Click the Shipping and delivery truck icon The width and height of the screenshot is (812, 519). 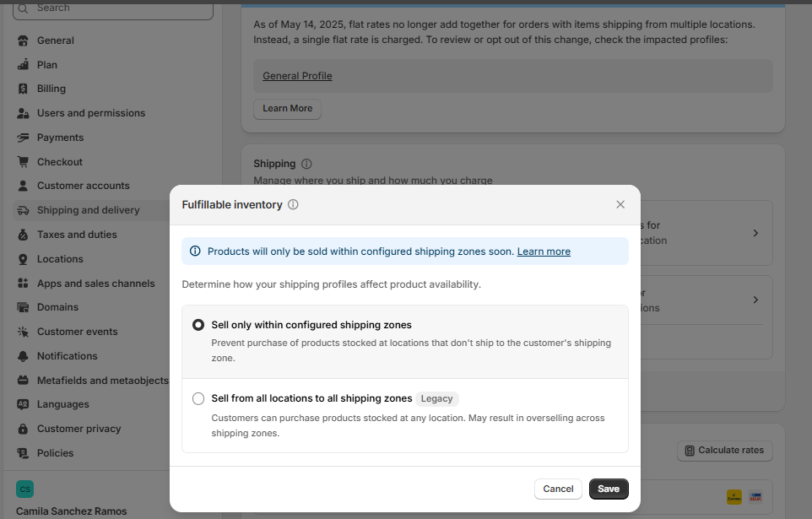click(x=23, y=210)
